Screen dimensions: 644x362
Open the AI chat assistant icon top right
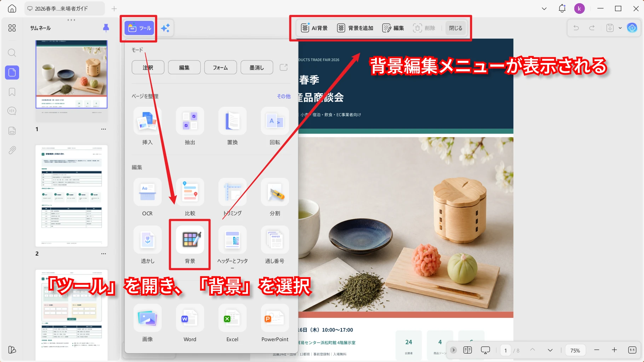(x=632, y=28)
